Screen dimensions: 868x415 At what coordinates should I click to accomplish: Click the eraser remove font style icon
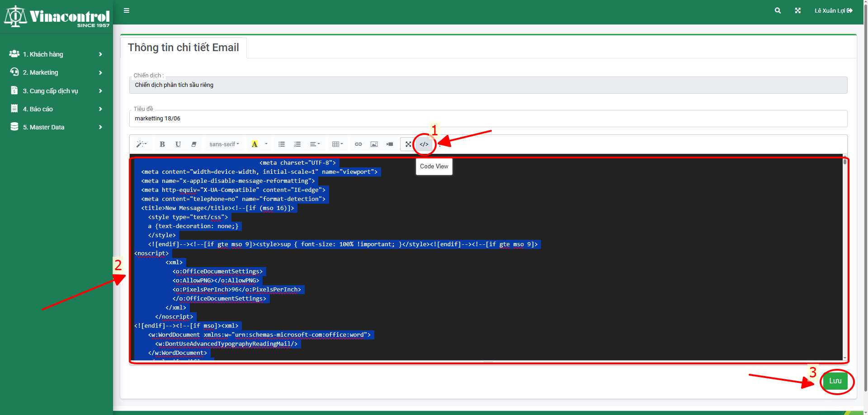194,144
